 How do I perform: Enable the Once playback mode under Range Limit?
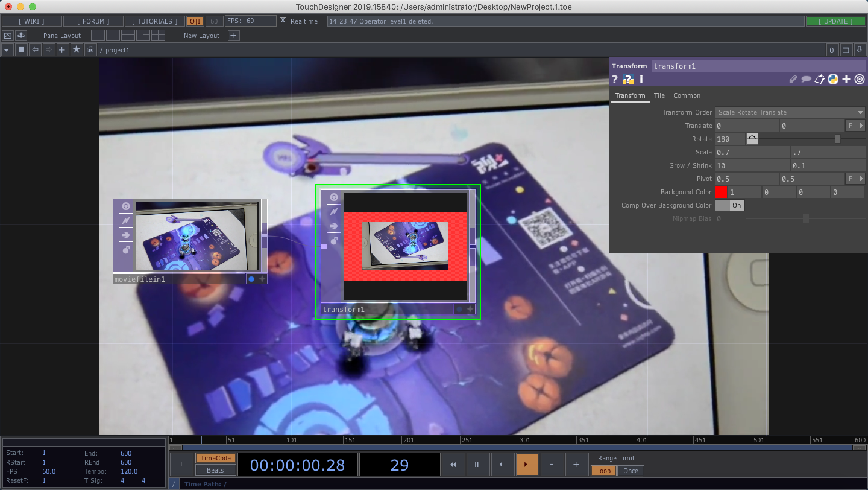click(x=631, y=471)
